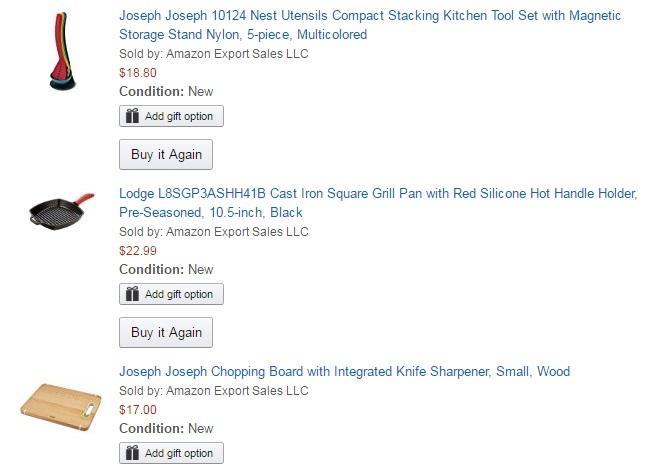Add gift option to Lodge Grill Pan

[x=178, y=294]
